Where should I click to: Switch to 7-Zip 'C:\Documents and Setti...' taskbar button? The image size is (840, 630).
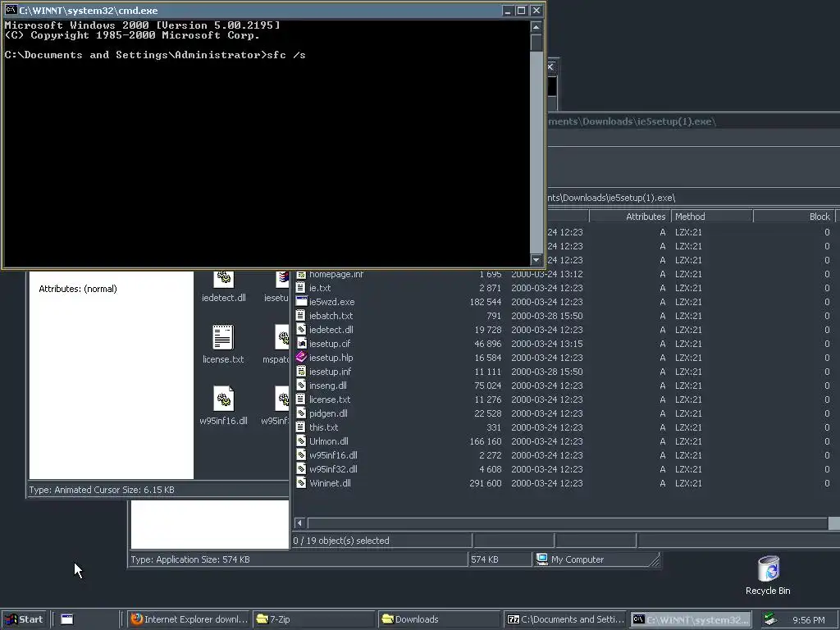(565, 619)
